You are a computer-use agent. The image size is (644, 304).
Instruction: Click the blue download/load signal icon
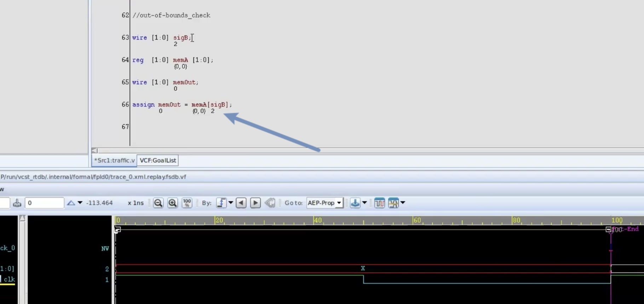pos(355,203)
